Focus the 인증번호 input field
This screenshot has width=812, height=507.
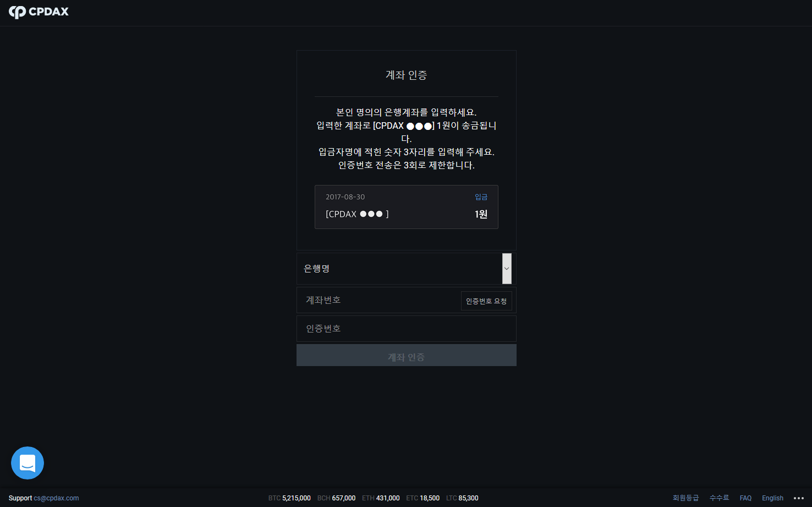(x=407, y=329)
